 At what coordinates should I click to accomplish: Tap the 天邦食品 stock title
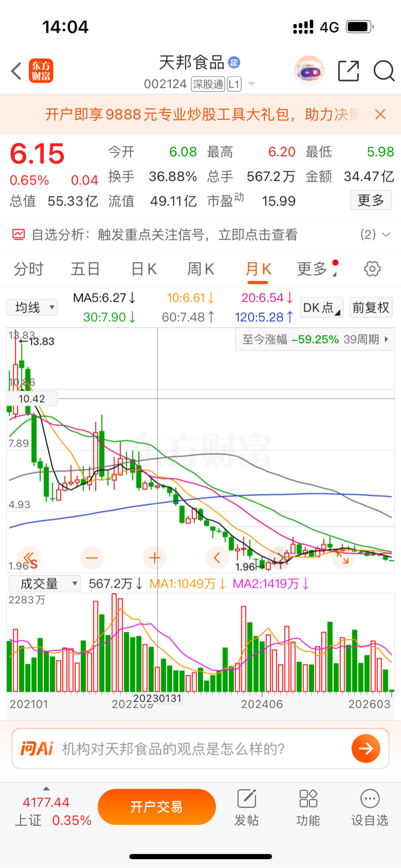192,63
